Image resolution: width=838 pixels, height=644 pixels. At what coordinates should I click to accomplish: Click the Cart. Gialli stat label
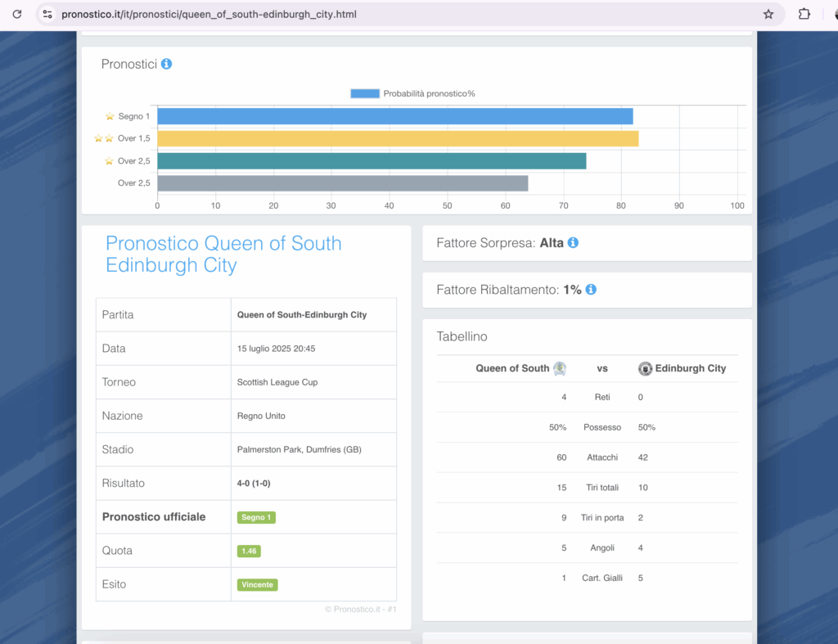pos(602,578)
